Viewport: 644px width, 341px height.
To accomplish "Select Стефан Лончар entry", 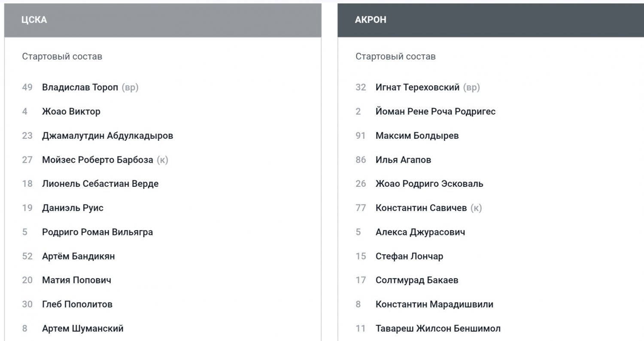I will coord(409,256).
